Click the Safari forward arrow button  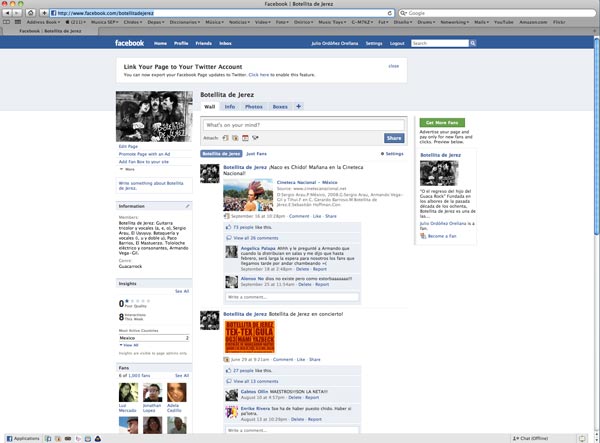click(x=17, y=13)
